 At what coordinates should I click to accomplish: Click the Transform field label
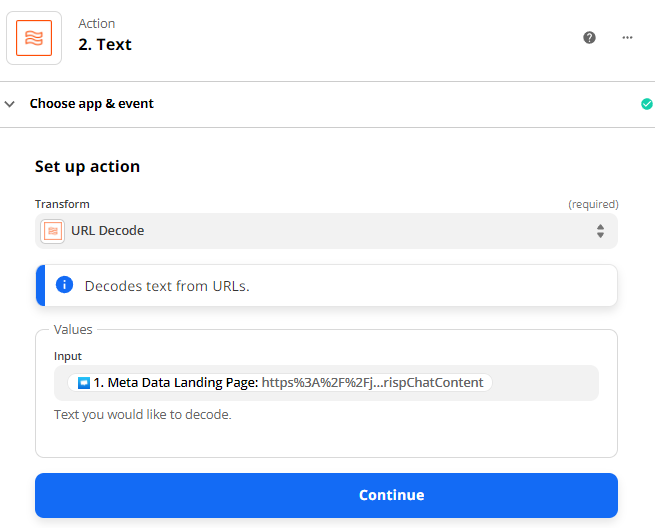[x=62, y=204]
